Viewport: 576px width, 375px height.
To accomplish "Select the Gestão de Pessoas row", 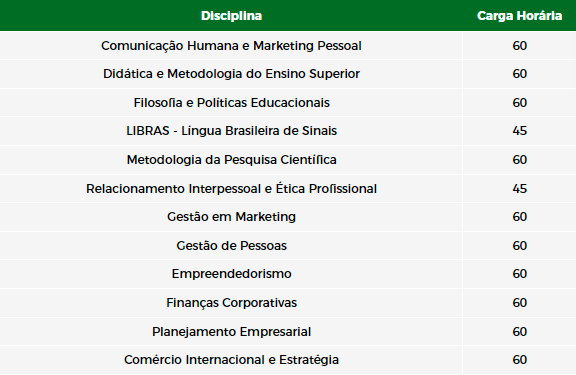I will tap(288, 245).
